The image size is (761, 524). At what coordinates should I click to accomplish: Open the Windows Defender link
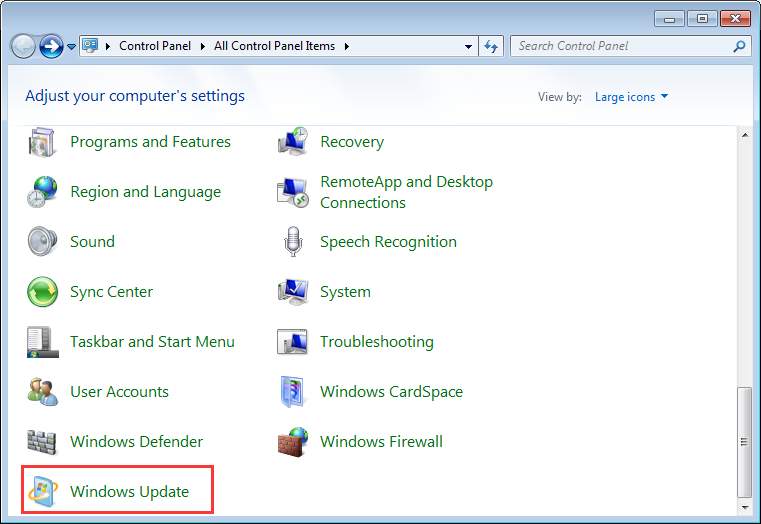pyautogui.click(x=137, y=442)
